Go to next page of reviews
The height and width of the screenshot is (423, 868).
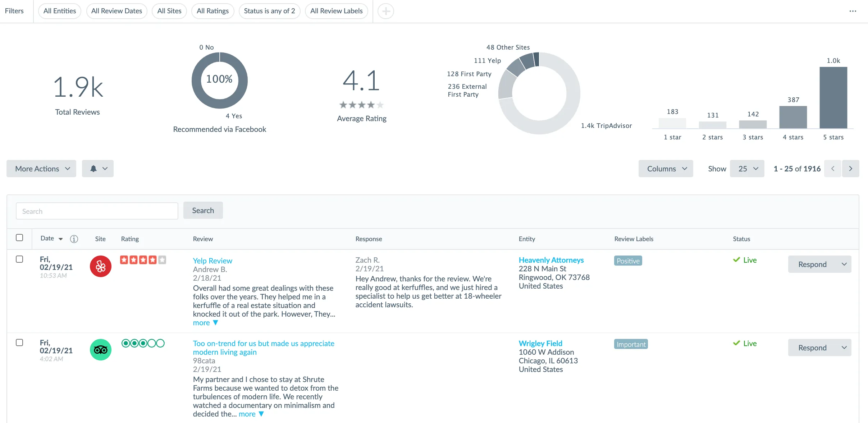(x=850, y=169)
